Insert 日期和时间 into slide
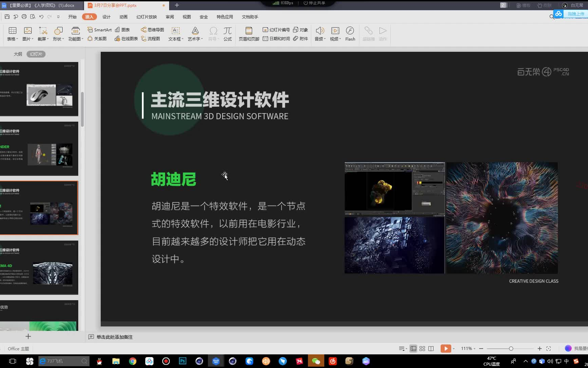Screen dimensions: 588x368 [x=276, y=39]
